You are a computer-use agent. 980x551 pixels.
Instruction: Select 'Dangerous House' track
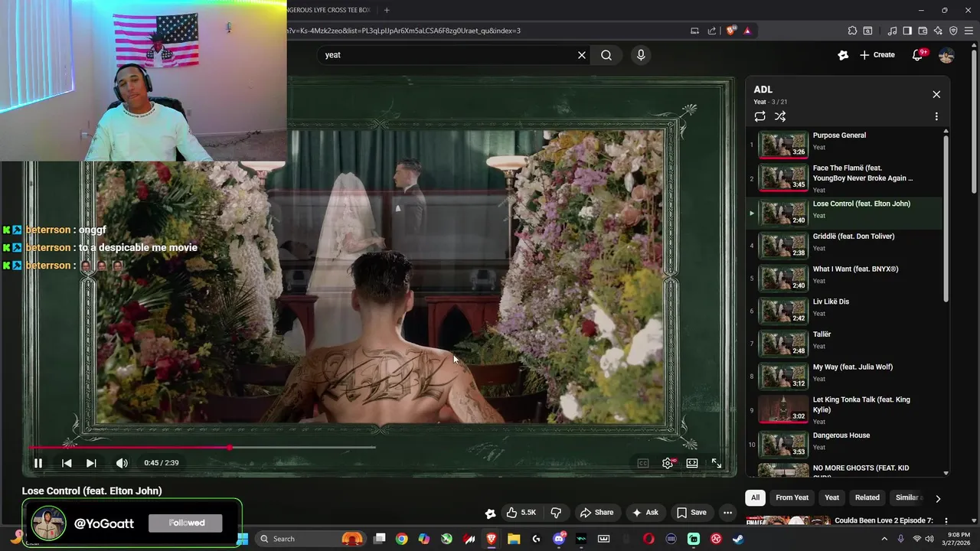844,443
